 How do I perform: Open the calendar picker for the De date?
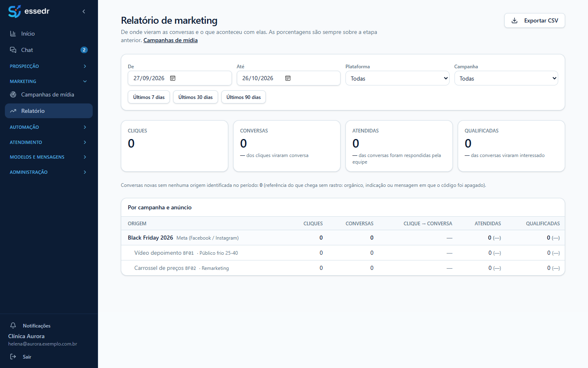pos(173,78)
